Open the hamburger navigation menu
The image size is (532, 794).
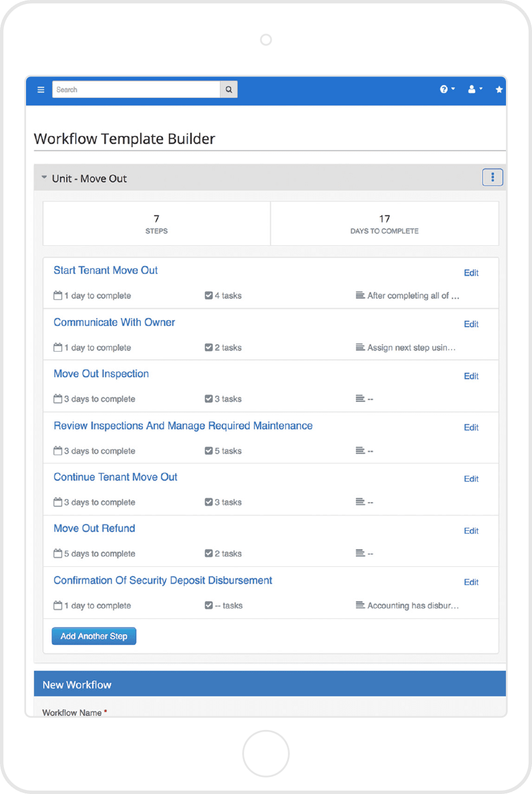click(40, 89)
